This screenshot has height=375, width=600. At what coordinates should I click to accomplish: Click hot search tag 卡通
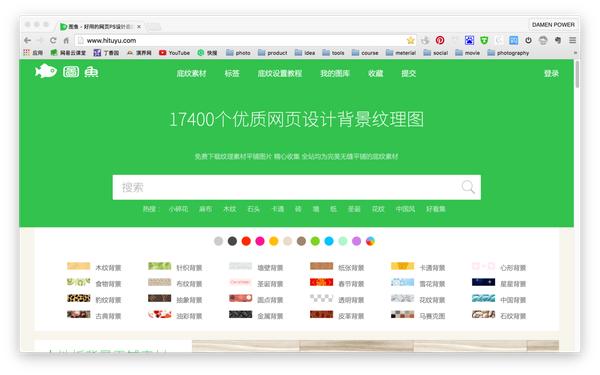point(277,209)
